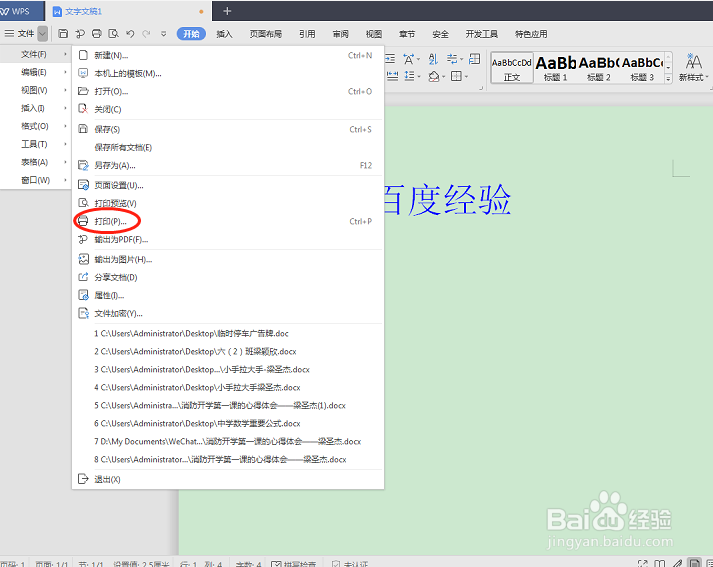Viewport: 713px width, 567px height.
Task: Click the 文件 hamburger menu button
Action: 20,34
